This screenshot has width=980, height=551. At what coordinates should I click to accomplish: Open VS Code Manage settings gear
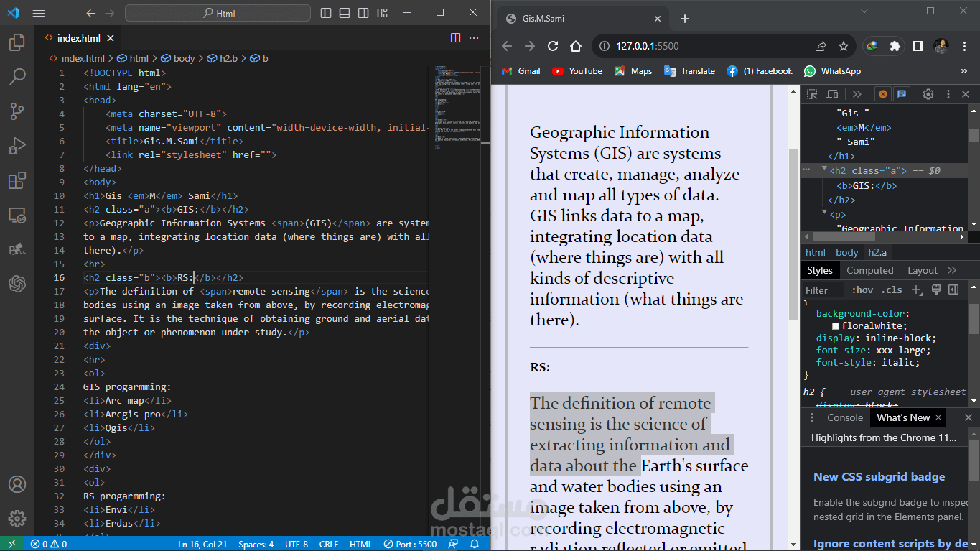pyautogui.click(x=17, y=519)
